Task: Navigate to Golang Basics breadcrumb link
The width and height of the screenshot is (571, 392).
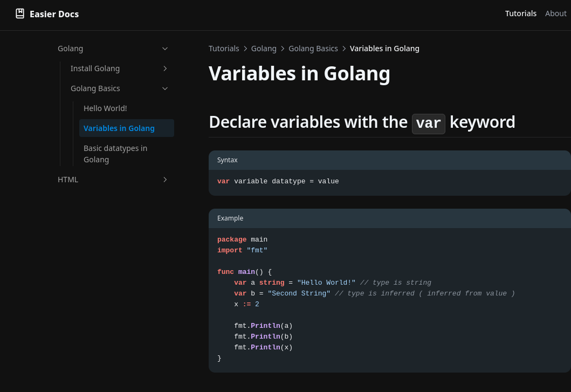Action: click(313, 49)
